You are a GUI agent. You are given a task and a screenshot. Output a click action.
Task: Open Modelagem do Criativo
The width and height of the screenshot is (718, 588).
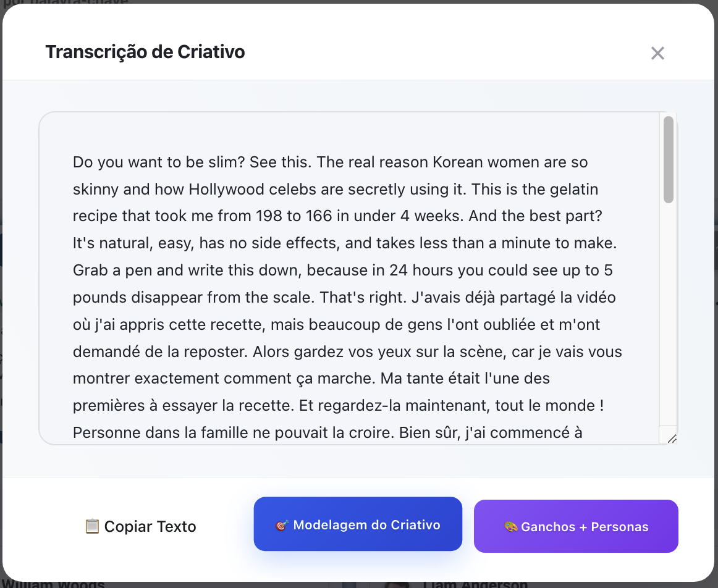click(358, 524)
